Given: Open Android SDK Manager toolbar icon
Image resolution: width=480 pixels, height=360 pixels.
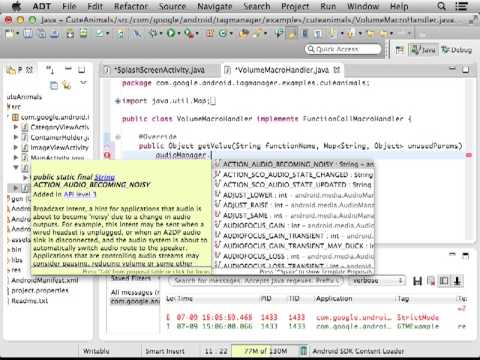Looking at the screenshot, I should click(70, 33).
